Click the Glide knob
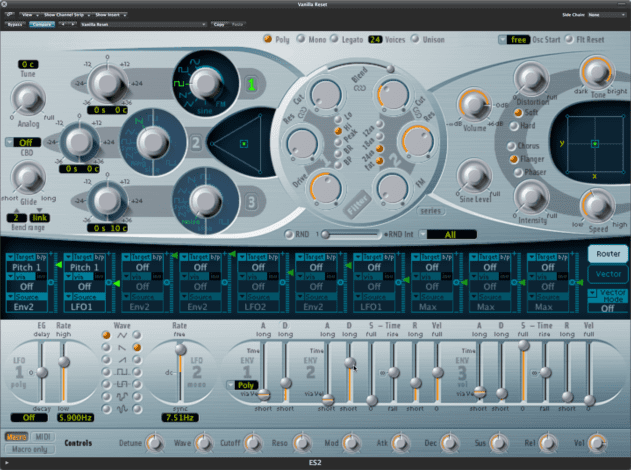 pos(28,177)
